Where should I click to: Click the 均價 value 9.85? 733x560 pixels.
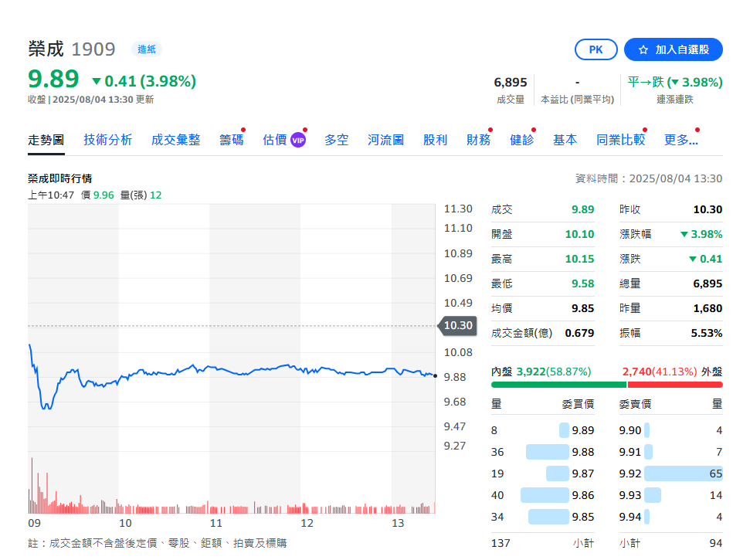click(583, 308)
